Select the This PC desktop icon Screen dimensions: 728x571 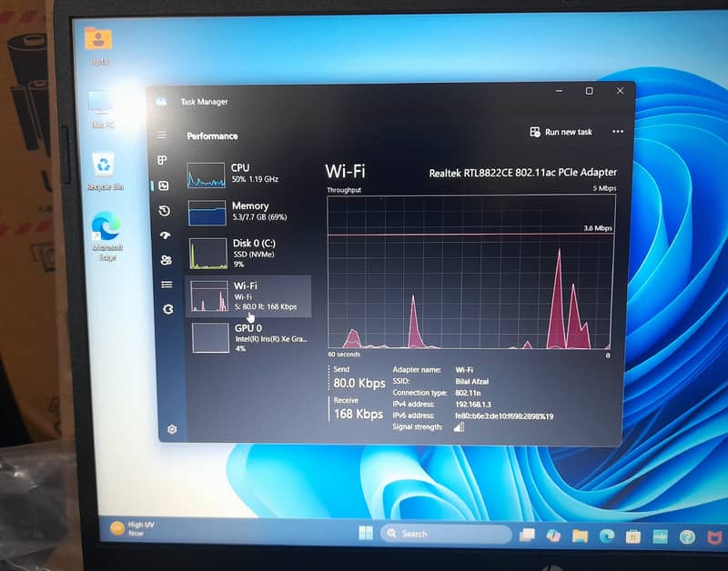pos(101,108)
